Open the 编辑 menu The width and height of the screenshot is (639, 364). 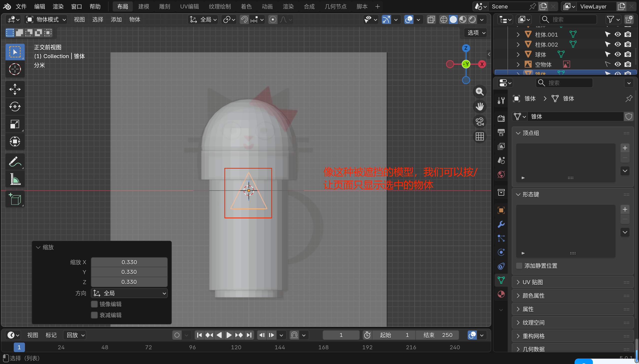[39, 6]
